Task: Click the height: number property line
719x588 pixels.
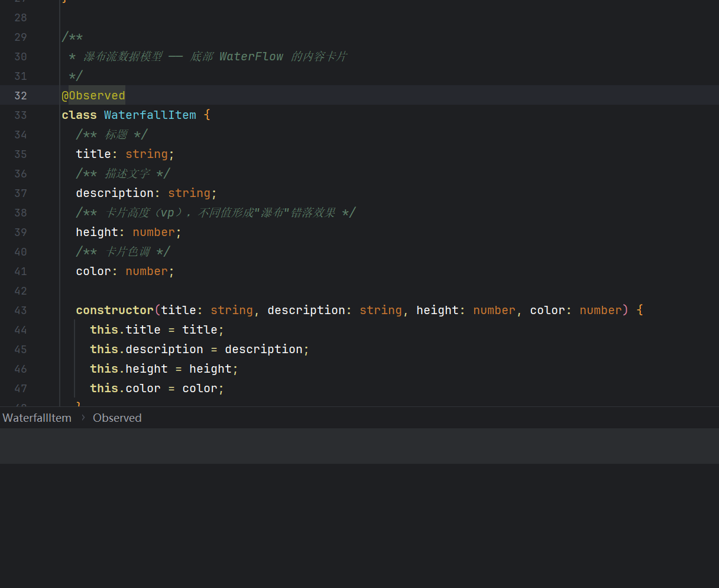Action: point(129,232)
